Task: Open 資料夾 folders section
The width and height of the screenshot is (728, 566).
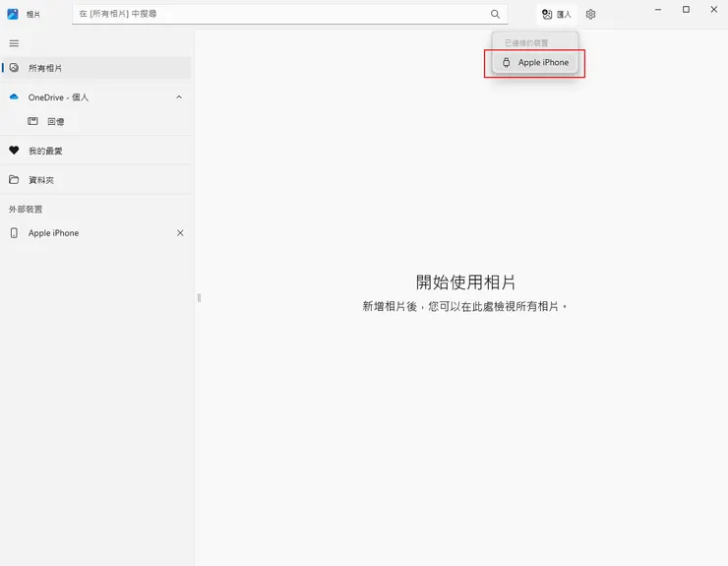Action: tap(96, 180)
